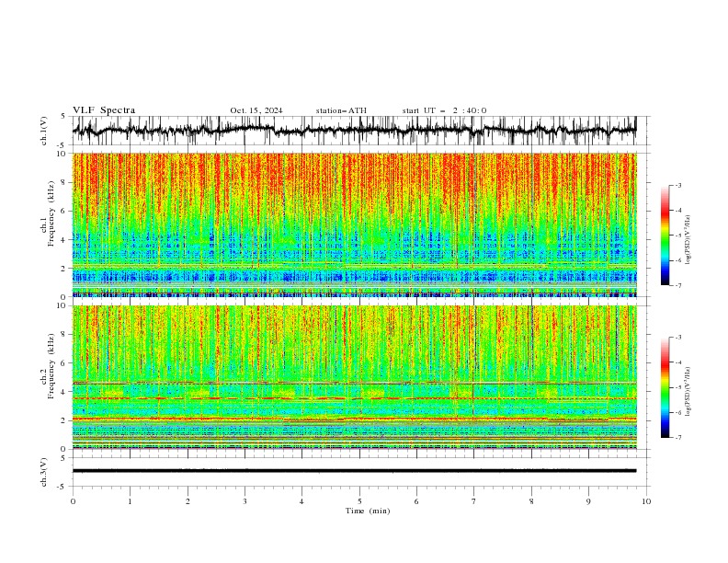Click the time axis tick label "5"

pyautogui.click(x=359, y=501)
